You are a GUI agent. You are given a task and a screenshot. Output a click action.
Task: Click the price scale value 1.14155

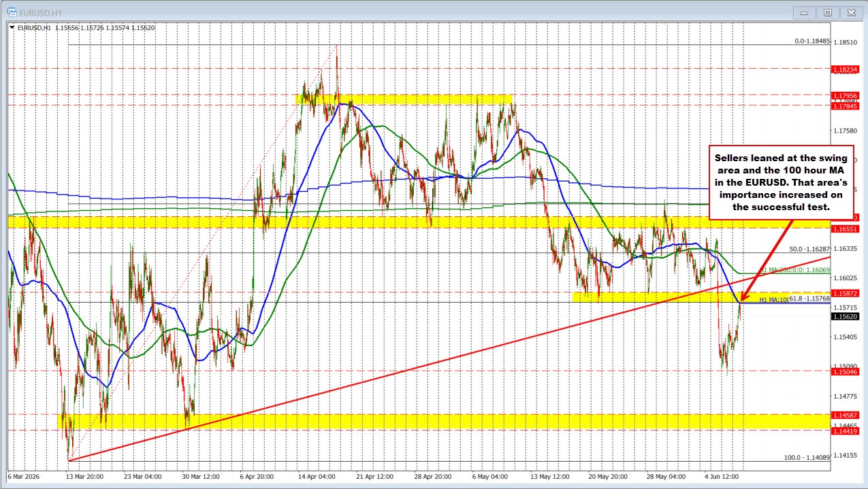(846, 455)
